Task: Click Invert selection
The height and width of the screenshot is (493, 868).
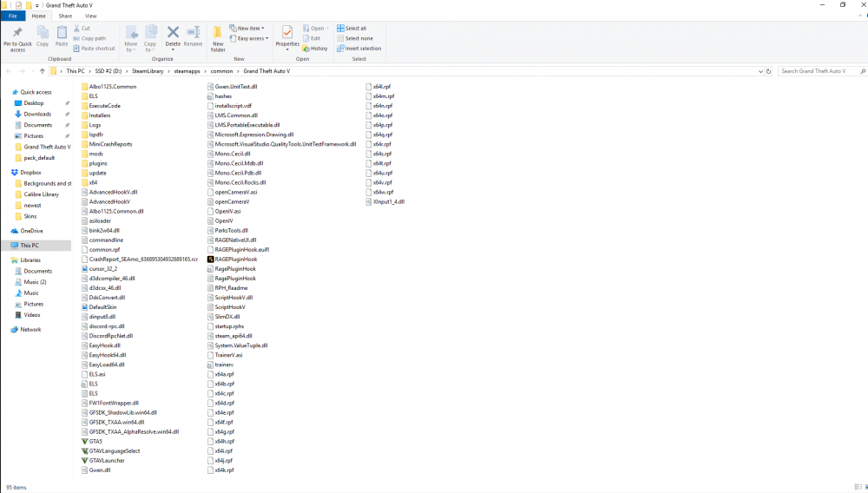Action: coord(359,49)
